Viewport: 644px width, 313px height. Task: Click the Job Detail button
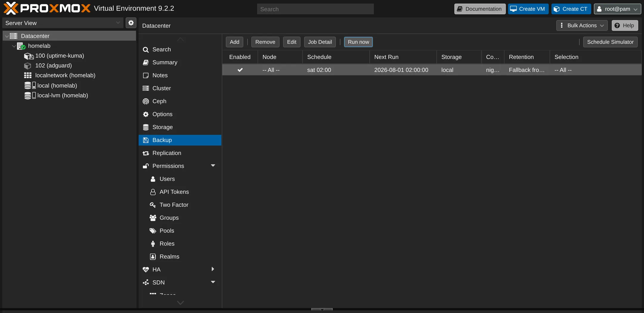tap(320, 42)
